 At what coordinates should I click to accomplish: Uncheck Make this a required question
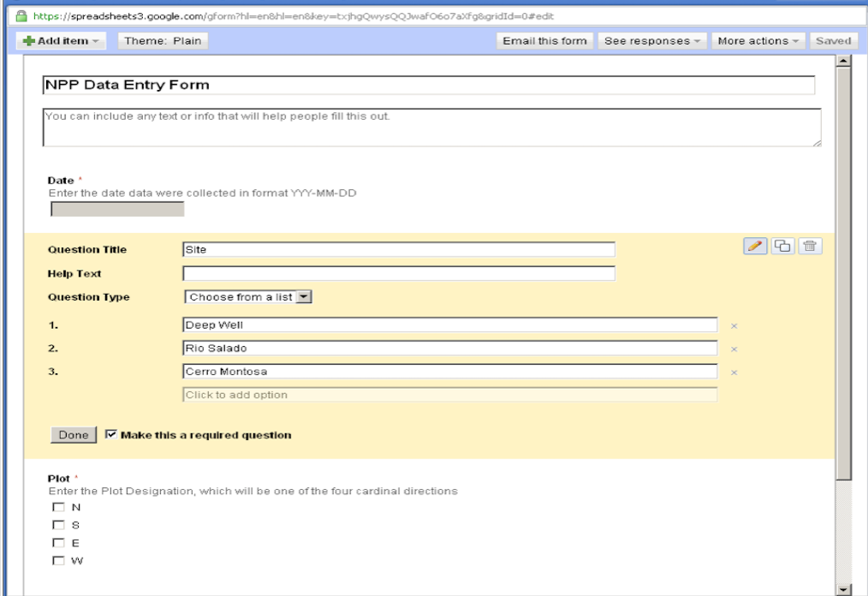click(110, 435)
